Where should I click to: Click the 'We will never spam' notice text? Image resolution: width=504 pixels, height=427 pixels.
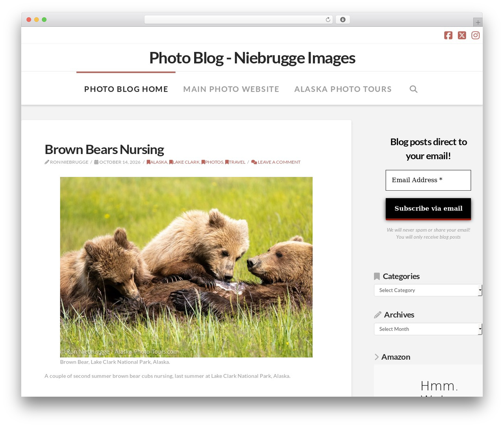pos(428,233)
